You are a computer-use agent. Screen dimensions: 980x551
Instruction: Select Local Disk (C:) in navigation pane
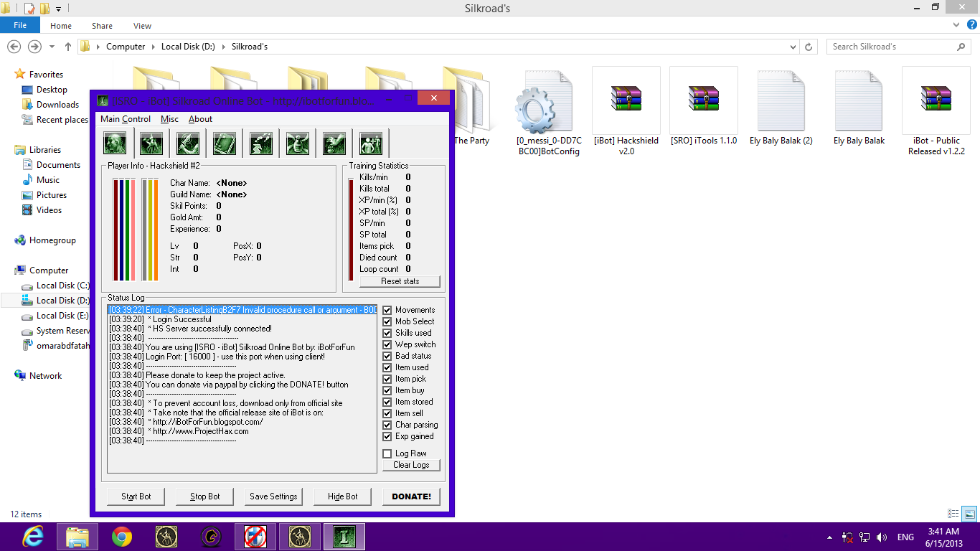[55, 286]
